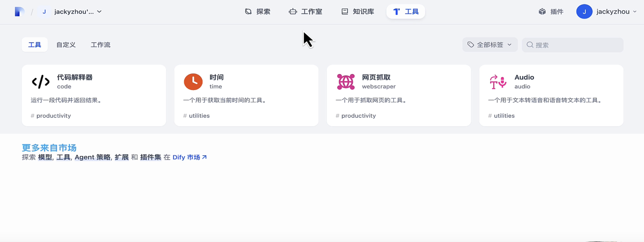This screenshot has height=242, width=644.
Task: Click the tag icon in filter
Action: (x=471, y=45)
